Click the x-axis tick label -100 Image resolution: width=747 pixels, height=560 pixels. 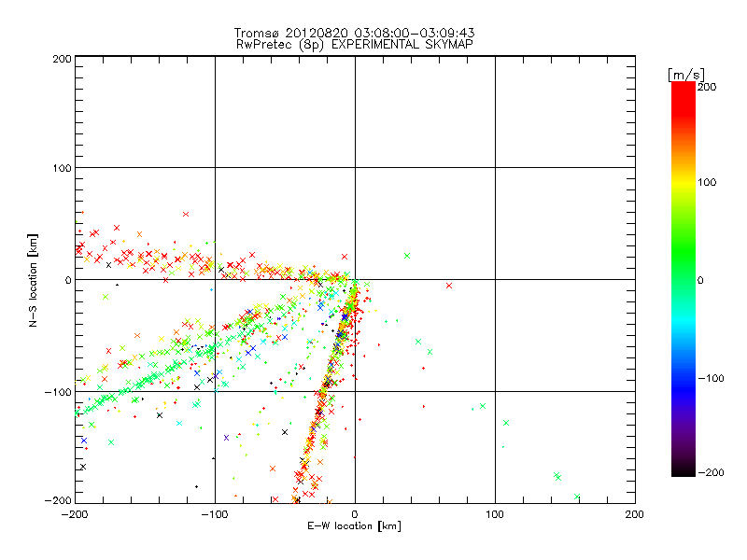pos(215,514)
